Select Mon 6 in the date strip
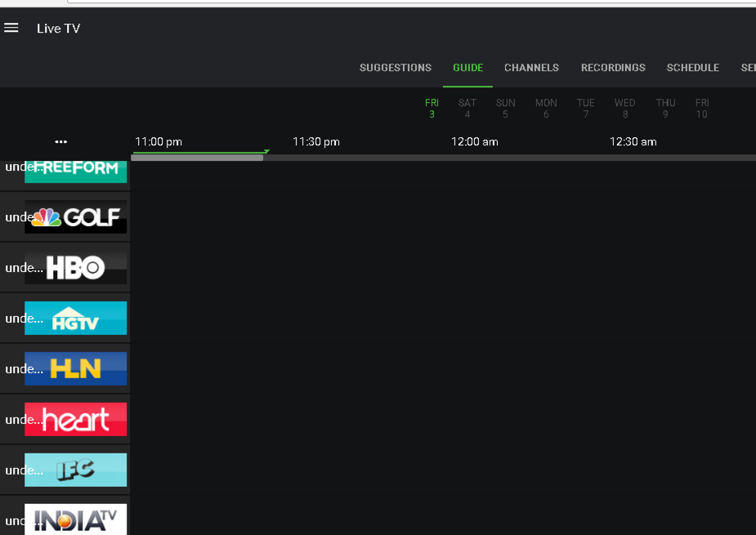The width and height of the screenshot is (756, 535). (x=546, y=109)
